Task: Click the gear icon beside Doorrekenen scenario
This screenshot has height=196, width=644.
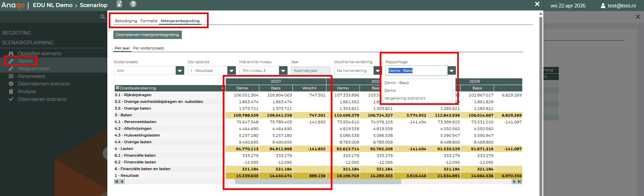Action: pyautogui.click(x=11, y=84)
